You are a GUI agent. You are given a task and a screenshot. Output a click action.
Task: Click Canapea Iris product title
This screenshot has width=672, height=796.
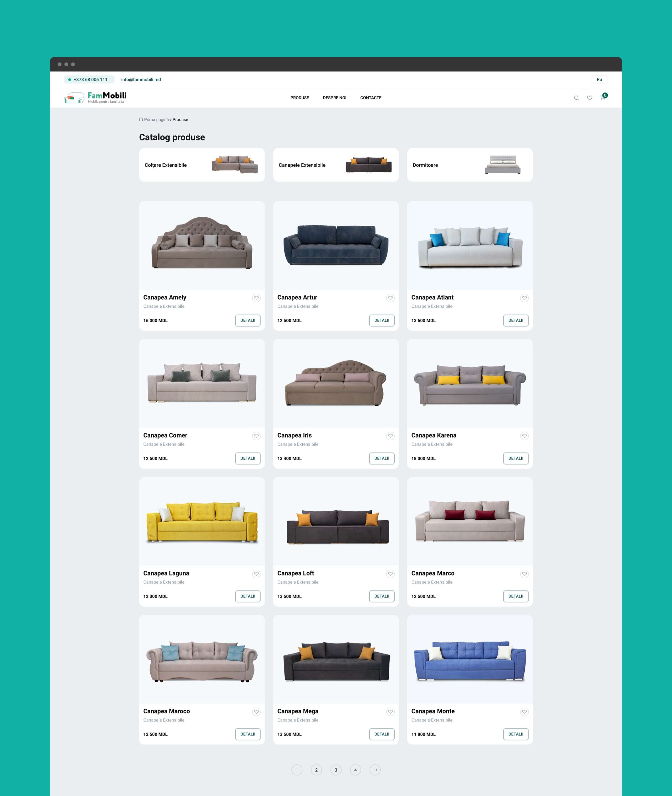[x=295, y=435]
